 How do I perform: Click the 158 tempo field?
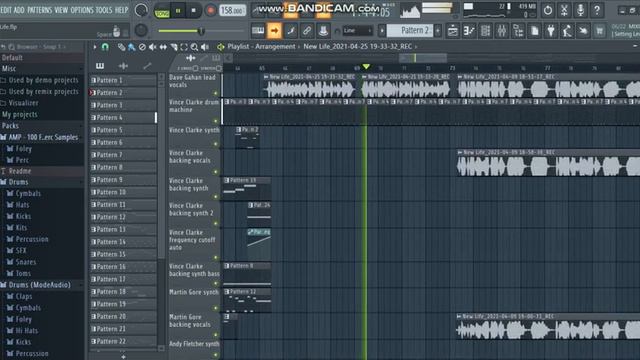(x=232, y=11)
